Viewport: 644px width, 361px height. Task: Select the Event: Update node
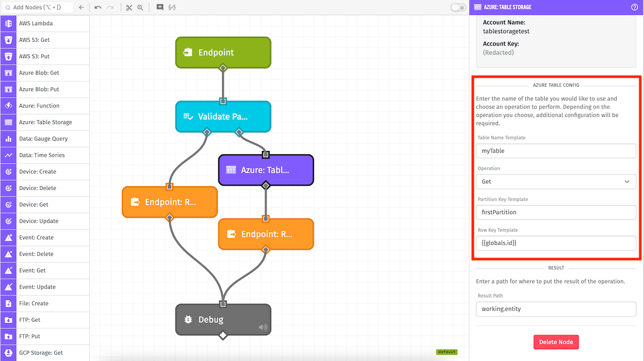[x=45, y=286]
